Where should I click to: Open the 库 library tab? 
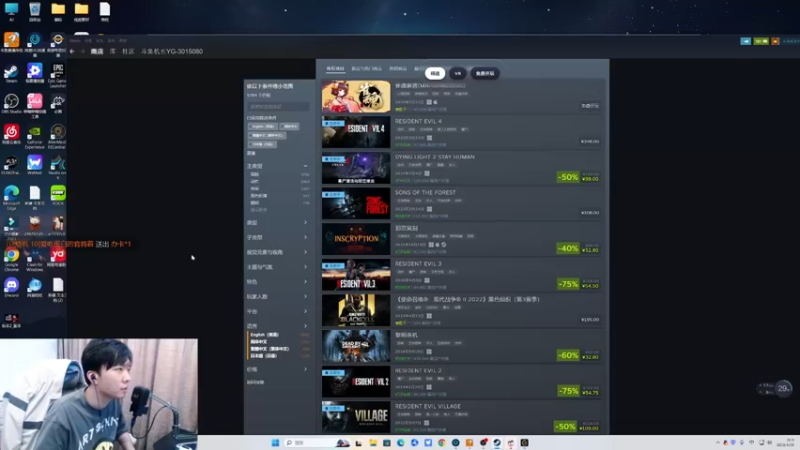pyautogui.click(x=112, y=52)
